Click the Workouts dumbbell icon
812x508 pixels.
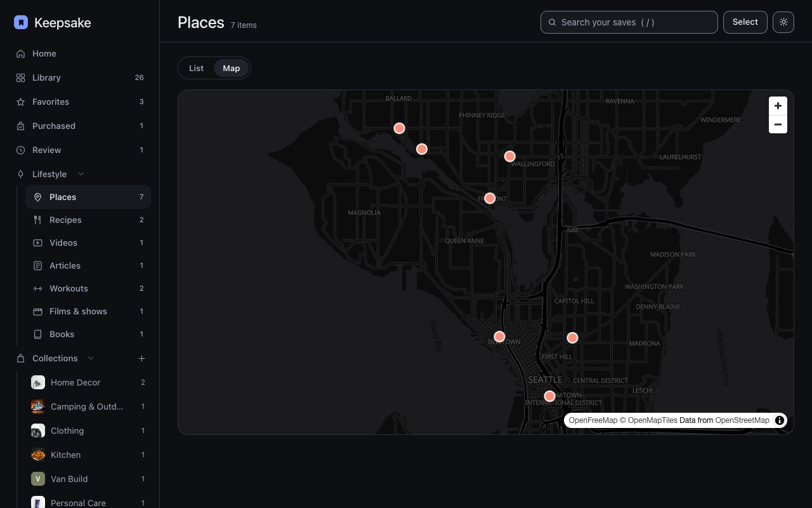pos(37,289)
